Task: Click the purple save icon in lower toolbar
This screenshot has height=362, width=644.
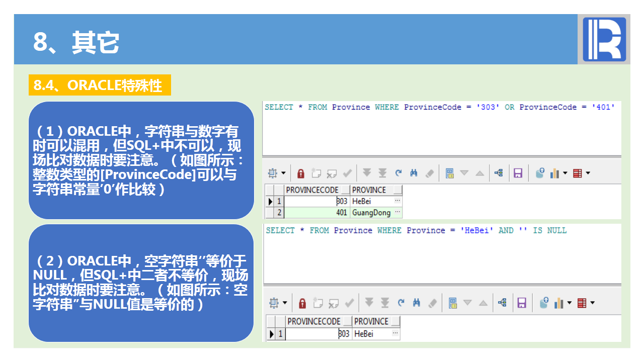Action: [522, 303]
